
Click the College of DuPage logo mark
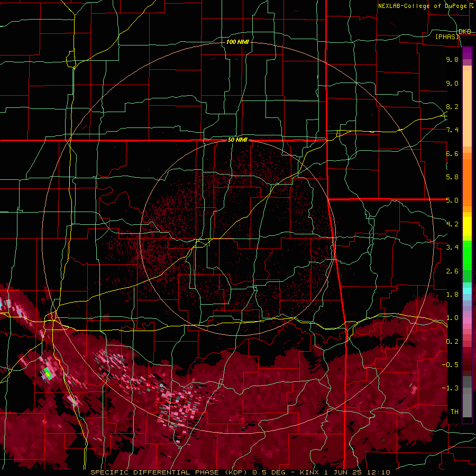pyautogui.click(x=471, y=6)
